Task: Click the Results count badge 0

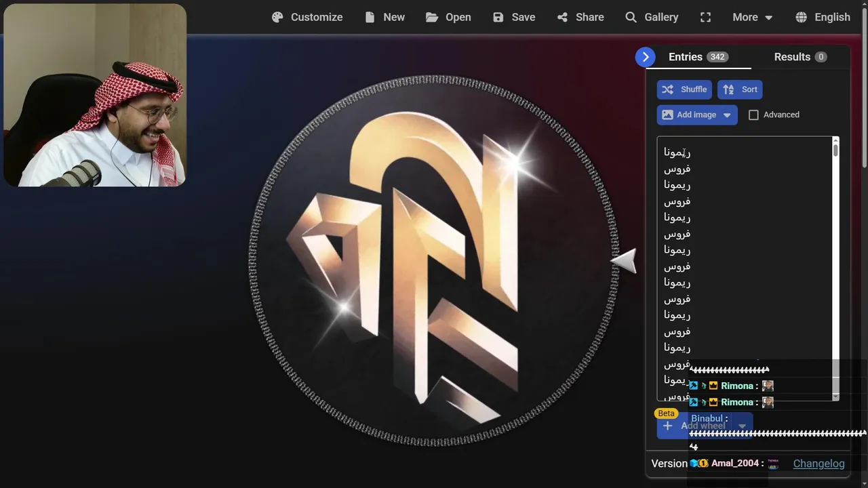Action: [x=821, y=57]
